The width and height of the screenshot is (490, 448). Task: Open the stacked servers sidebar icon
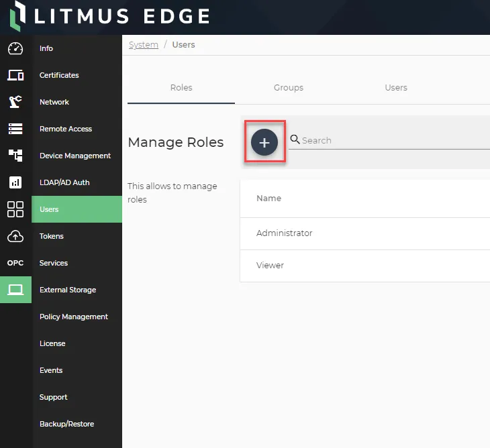click(x=15, y=129)
